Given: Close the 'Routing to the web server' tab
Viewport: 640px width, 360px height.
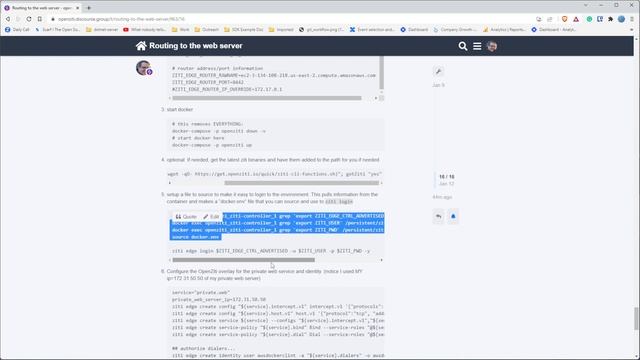Looking at the screenshot, I should pyautogui.click(x=78, y=8).
